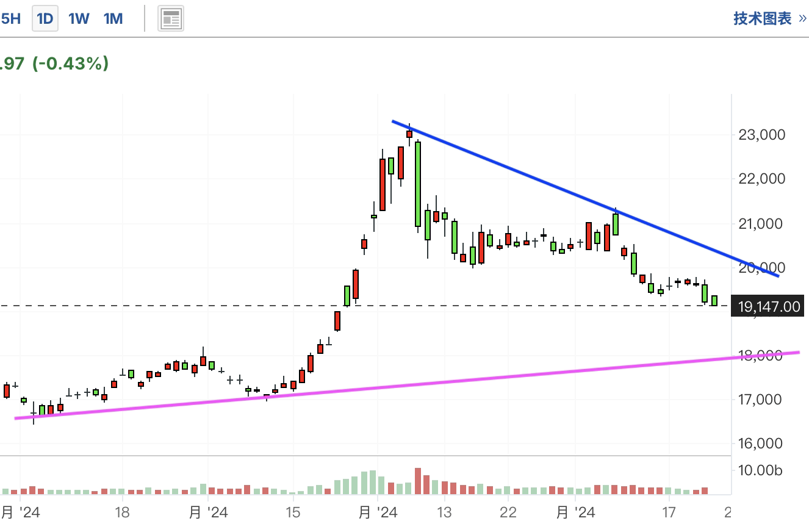Click the date label 15 on time axis
The width and height of the screenshot is (809, 532).
[x=293, y=512]
